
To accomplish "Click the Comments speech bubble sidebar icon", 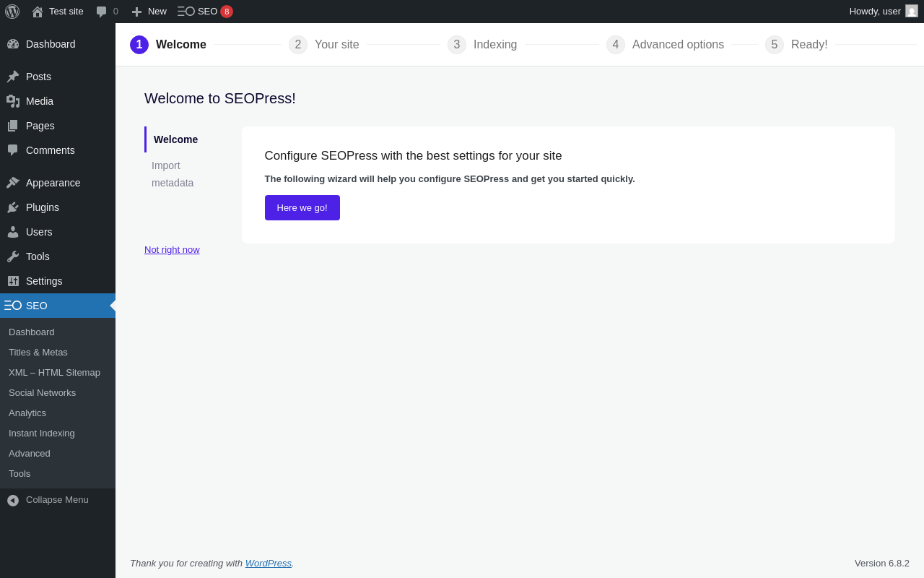I will click(13, 150).
